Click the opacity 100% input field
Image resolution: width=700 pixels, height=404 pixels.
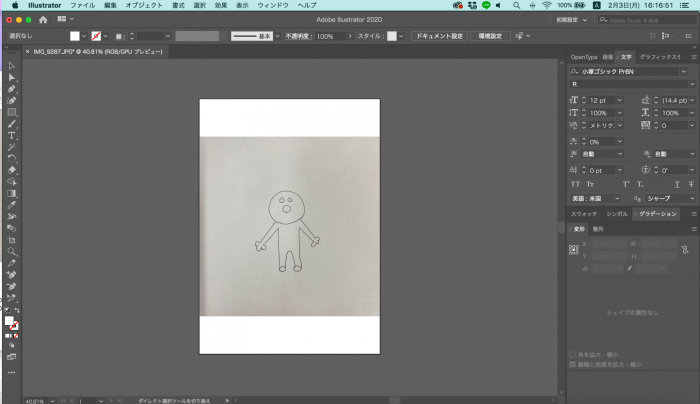[328, 35]
